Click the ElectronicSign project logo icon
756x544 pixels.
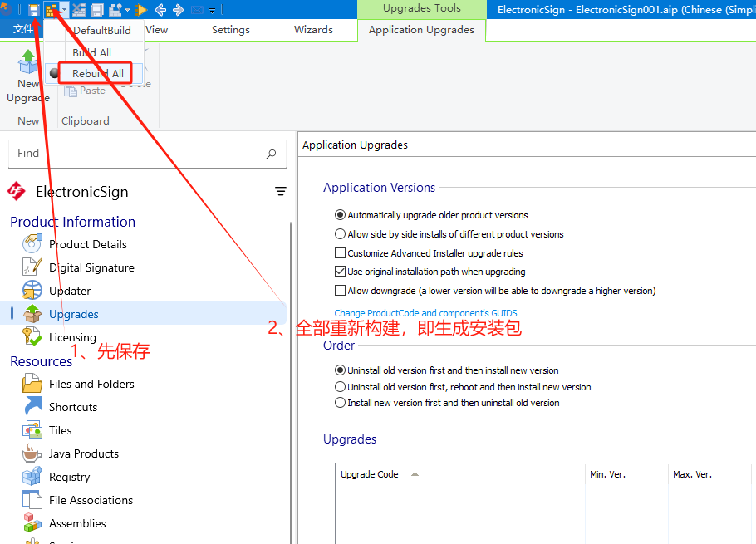(x=17, y=191)
